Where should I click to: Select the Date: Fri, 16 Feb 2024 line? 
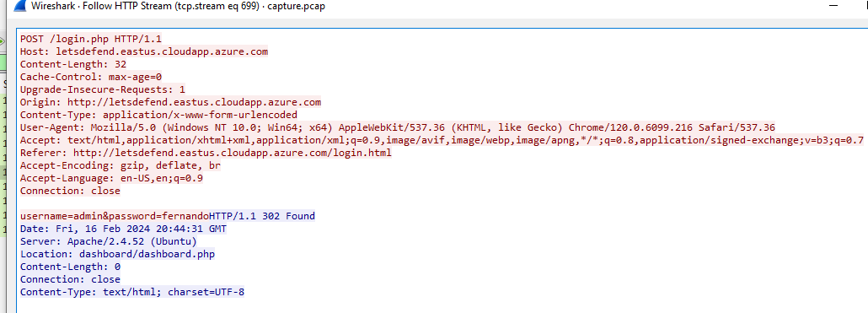pos(123,229)
